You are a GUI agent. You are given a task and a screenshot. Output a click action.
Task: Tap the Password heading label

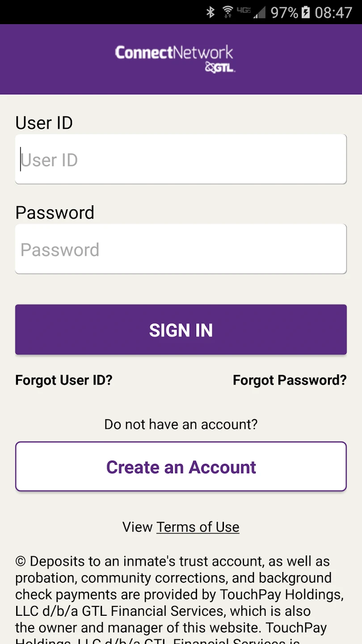click(x=55, y=213)
